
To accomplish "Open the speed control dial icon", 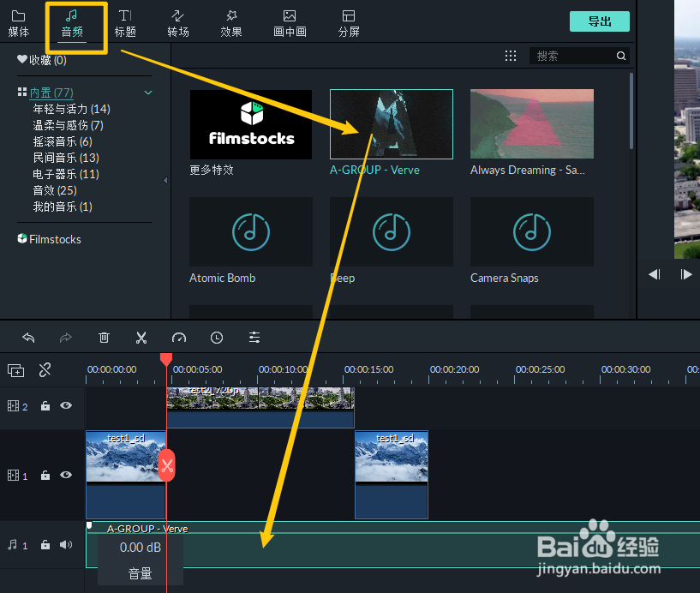I will (x=179, y=338).
